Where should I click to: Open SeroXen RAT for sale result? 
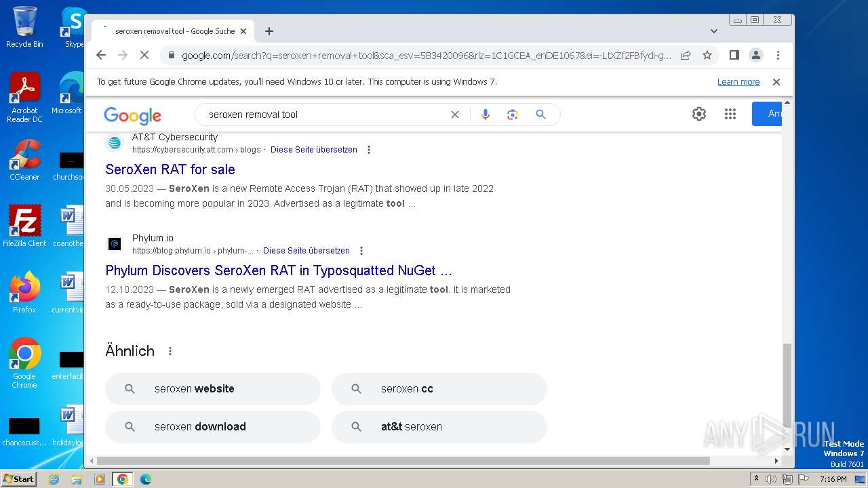[x=170, y=169]
